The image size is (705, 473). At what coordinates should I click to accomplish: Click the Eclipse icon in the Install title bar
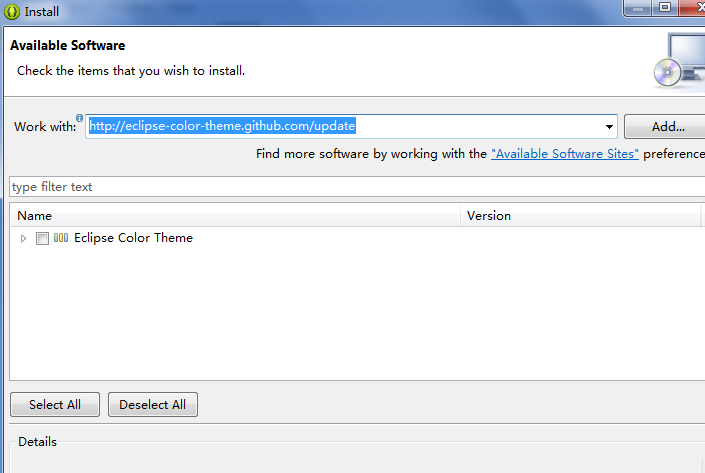pos(11,12)
